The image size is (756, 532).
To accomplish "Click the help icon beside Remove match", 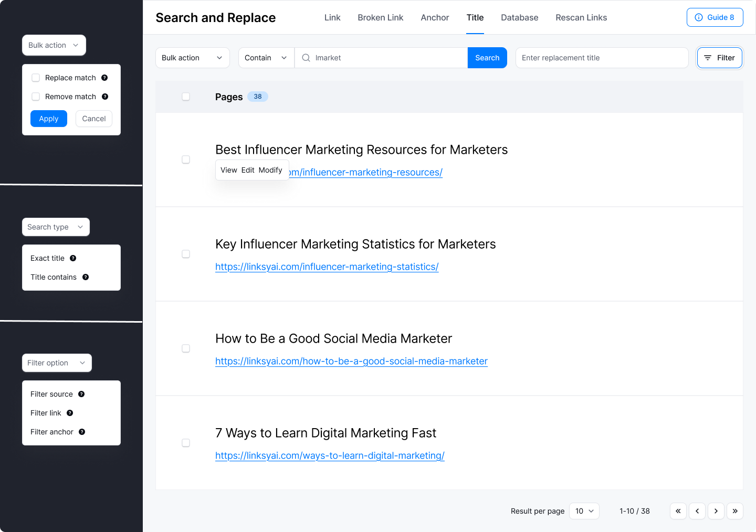I will [x=105, y=97].
